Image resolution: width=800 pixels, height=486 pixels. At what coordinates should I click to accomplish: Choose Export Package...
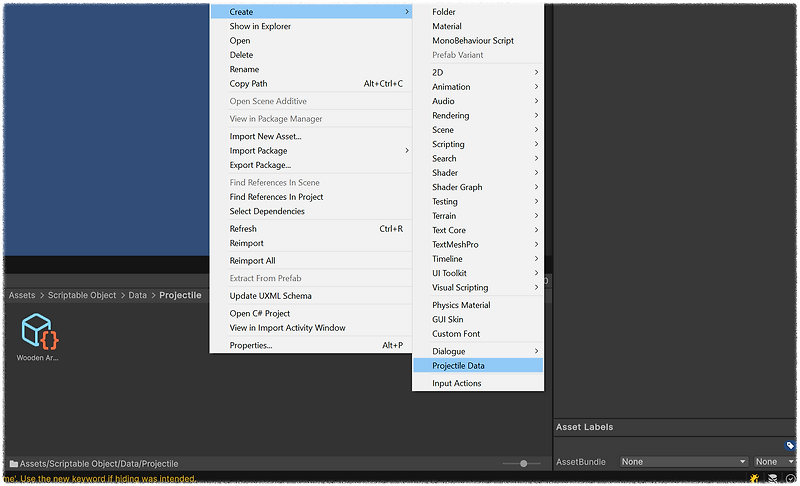coord(311,165)
